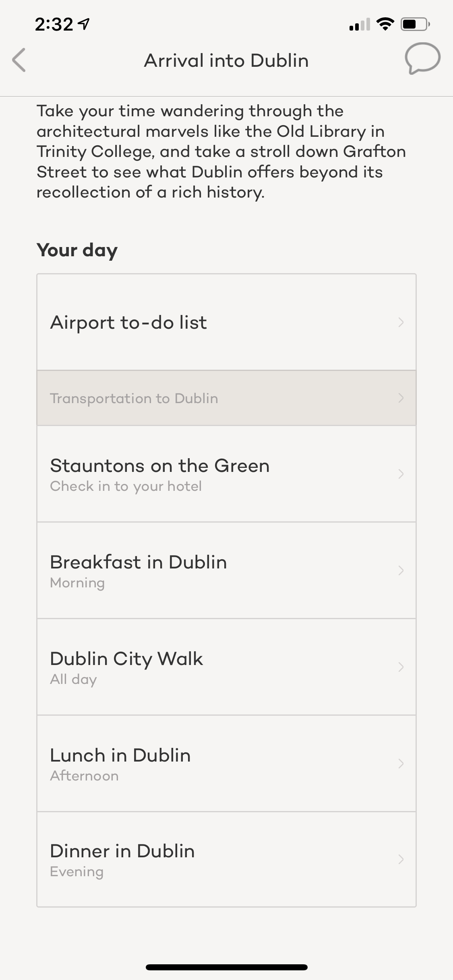
Task: Expand chevron on Stauntons on the Green
Action: point(401,474)
